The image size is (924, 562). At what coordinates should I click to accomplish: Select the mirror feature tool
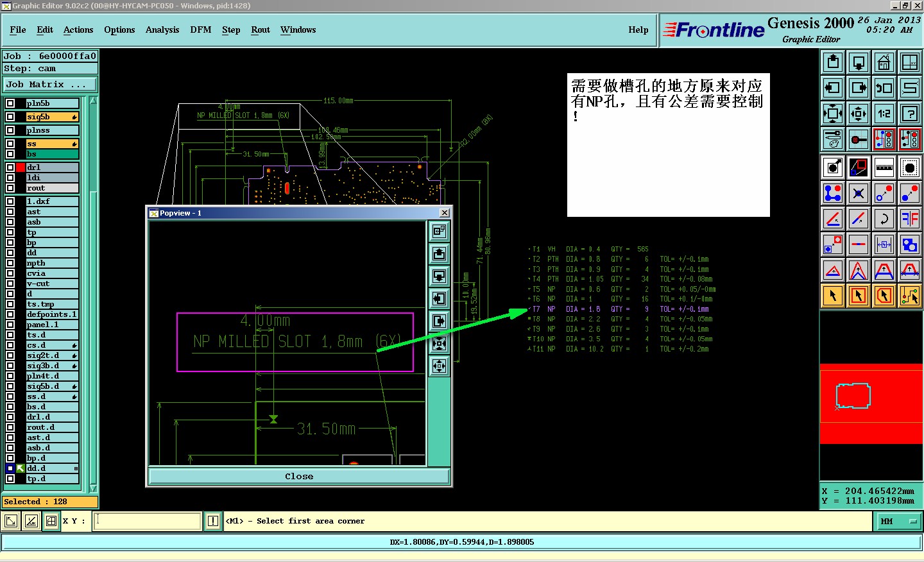pyautogui.click(x=909, y=219)
